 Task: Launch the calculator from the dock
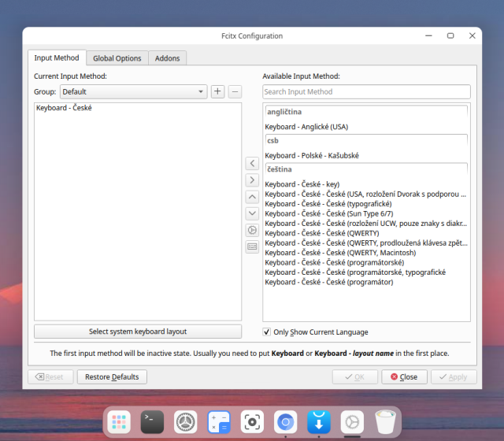pos(219,422)
